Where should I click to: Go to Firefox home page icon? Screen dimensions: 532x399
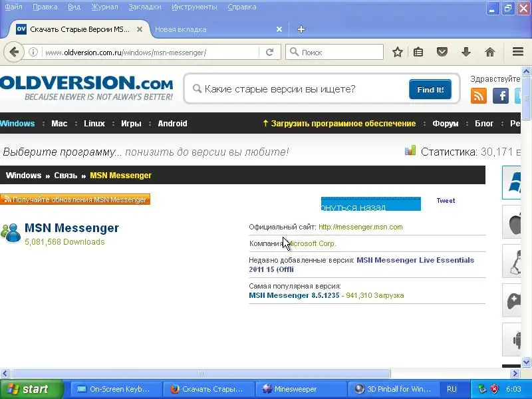click(x=490, y=52)
